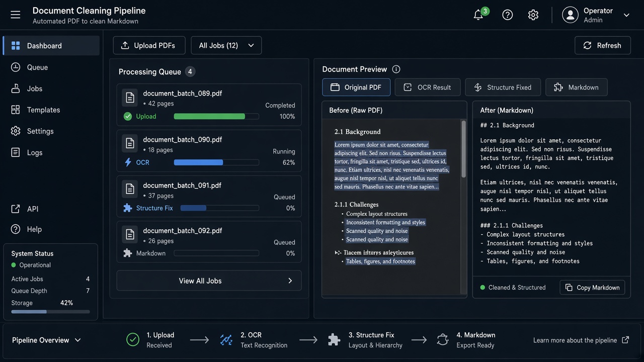Click the View All Jobs arrow chevron
The height and width of the screenshot is (362, 644).
tap(290, 281)
